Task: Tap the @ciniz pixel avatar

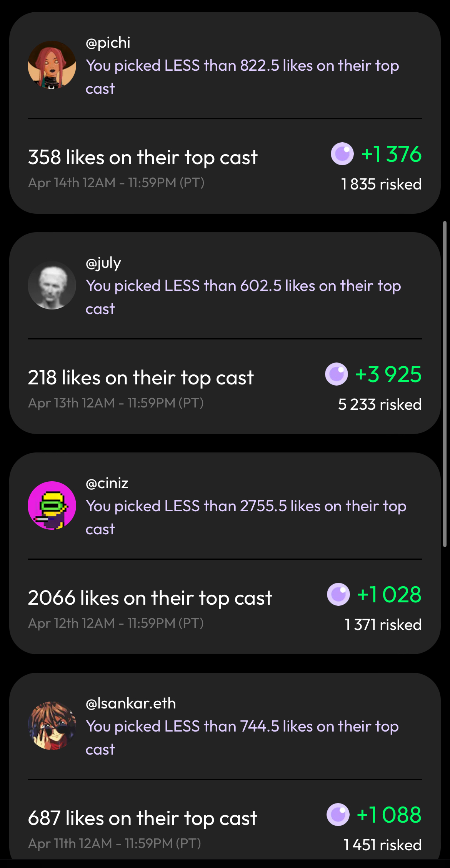Action: point(52,506)
